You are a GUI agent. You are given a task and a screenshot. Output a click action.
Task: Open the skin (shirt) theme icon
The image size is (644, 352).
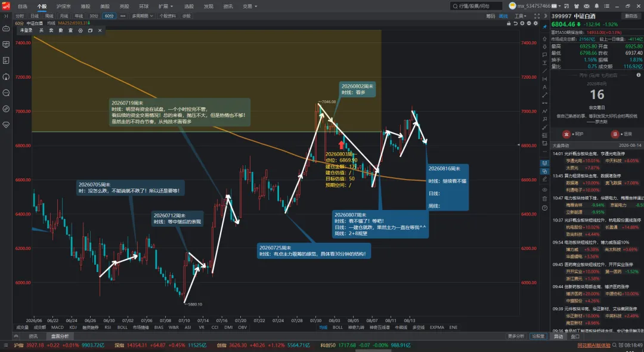pyautogui.click(x=577, y=6)
